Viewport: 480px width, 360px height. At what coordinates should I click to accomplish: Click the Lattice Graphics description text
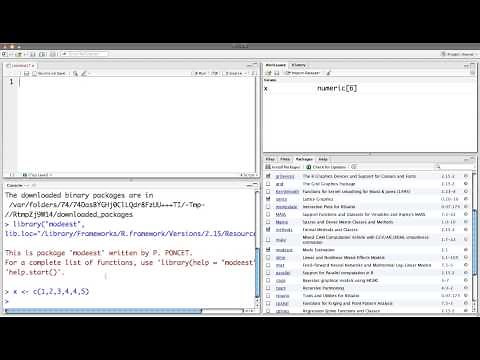click(318, 199)
